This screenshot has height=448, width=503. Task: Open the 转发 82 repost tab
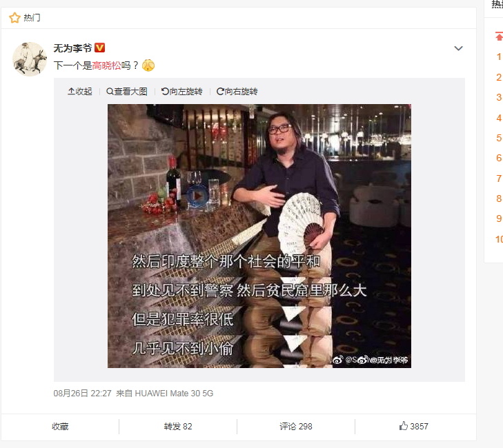(178, 426)
